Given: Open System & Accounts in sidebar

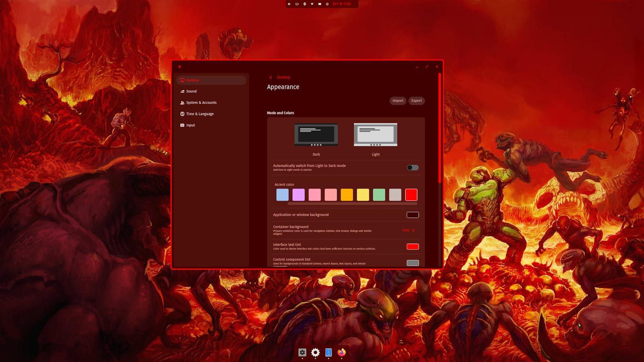Looking at the screenshot, I should (201, 103).
